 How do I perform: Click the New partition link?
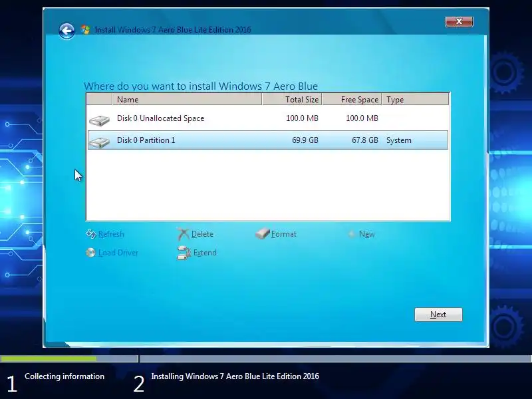click(x=367, y=234)
